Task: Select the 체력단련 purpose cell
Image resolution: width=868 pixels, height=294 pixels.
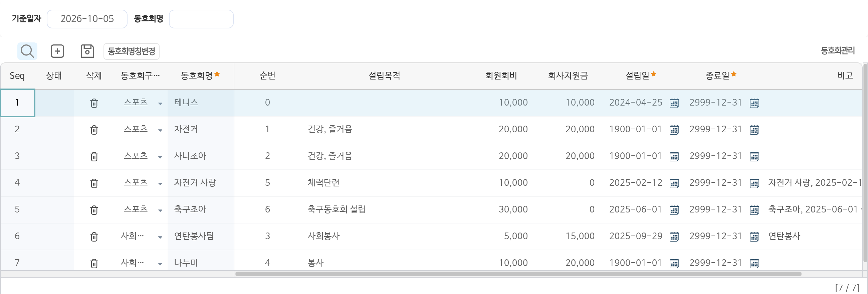Action: coord(384,183)
